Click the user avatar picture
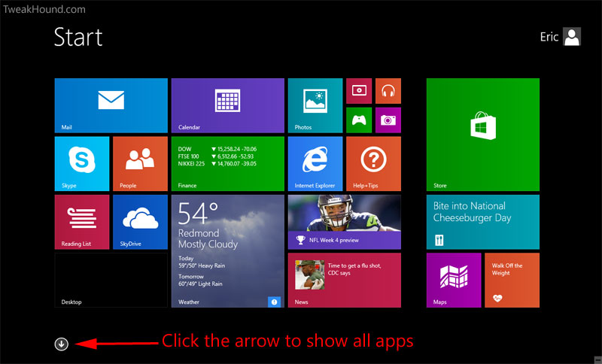This screenshot has height=364, width=602. [x=572, y=37]
